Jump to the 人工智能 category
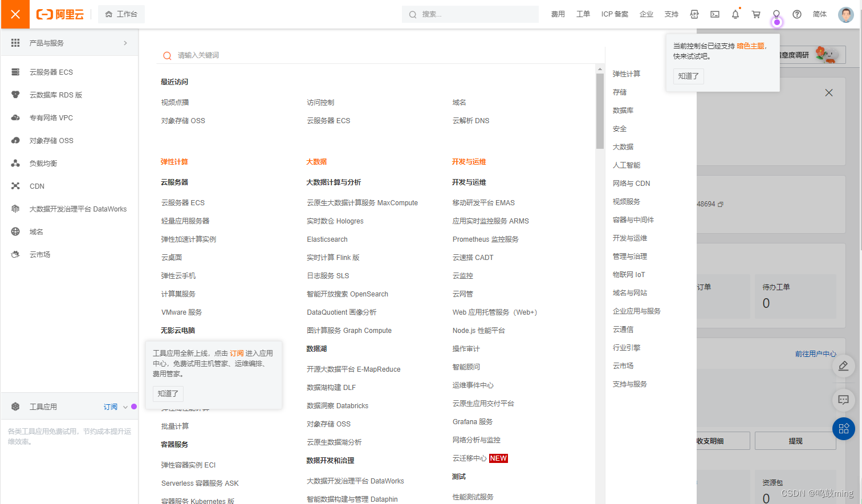The height and width of the screenshot is (504, 862). 627,165
